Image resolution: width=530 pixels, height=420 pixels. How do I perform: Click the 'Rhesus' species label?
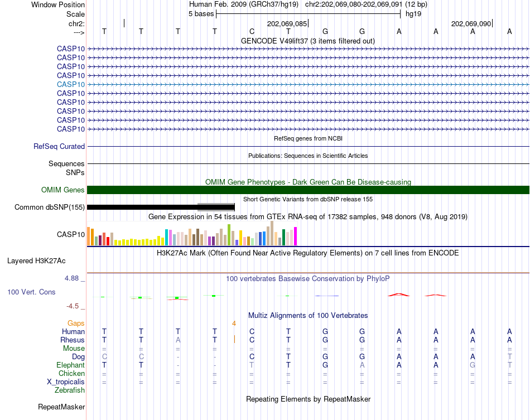click(73, 340)
